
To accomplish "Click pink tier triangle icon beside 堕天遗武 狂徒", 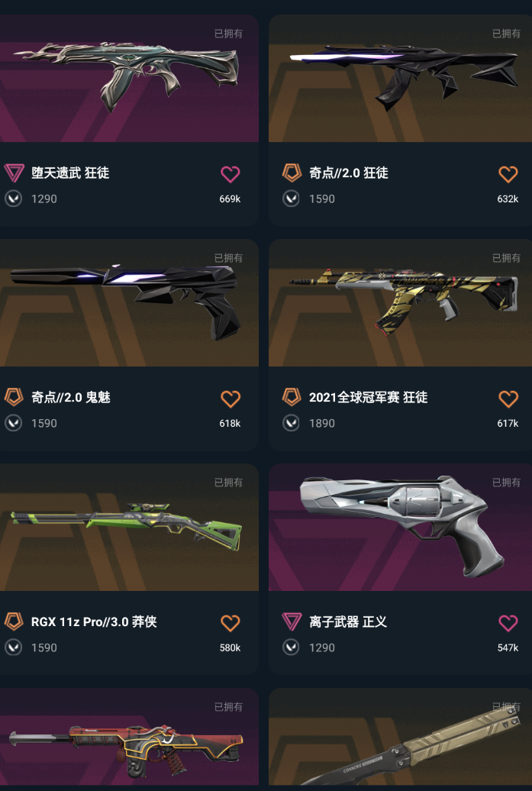I will pos(14,173).
